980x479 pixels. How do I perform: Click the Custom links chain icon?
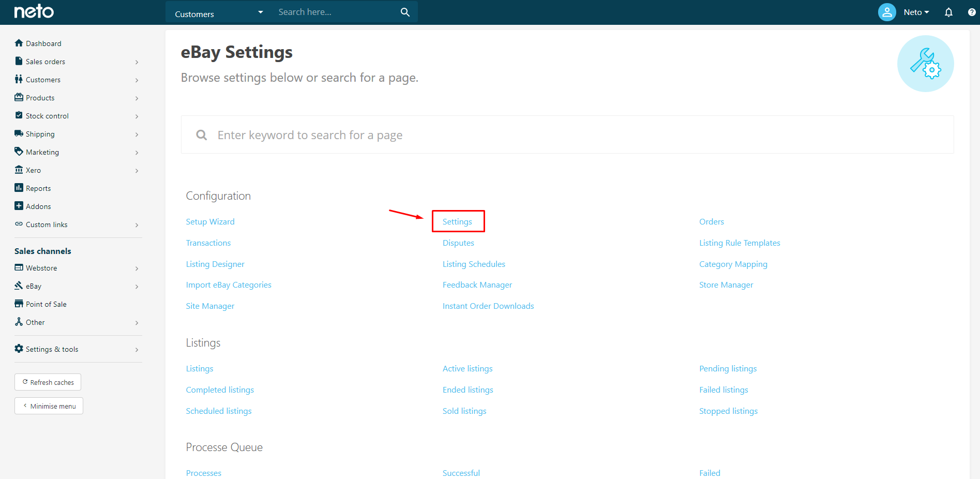(x=19, y=224)
